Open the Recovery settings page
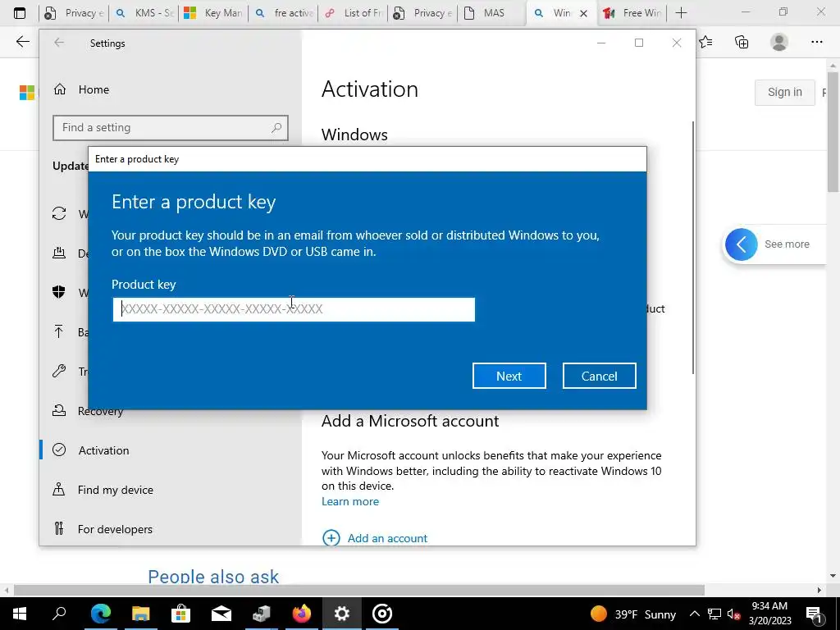Viewport: 840px width, 630px height. [100, 411]
